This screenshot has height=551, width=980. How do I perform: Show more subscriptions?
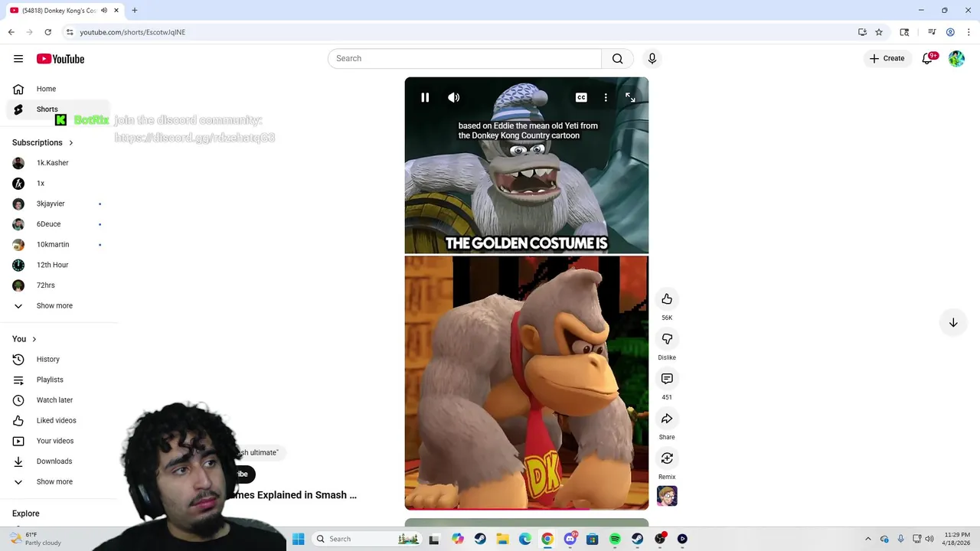click(57, 306)
